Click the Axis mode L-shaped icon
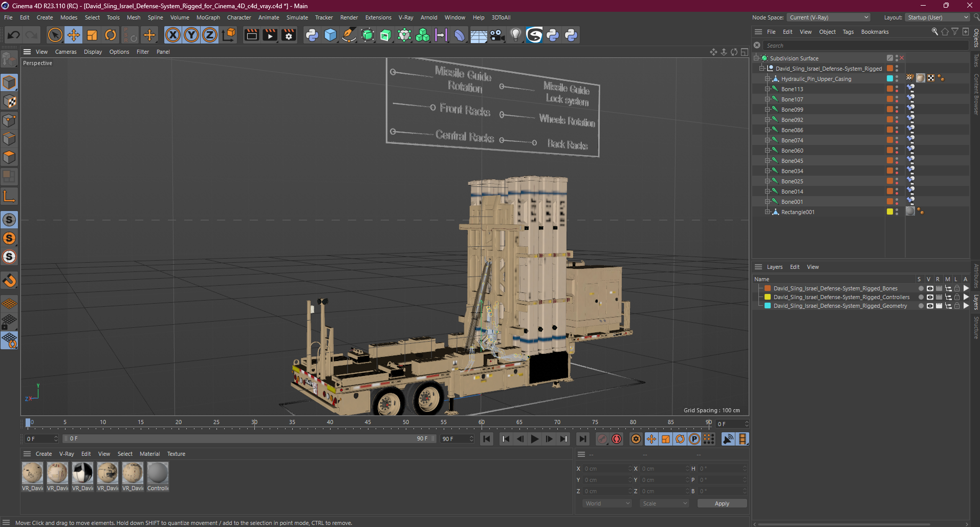 (9, 196)
